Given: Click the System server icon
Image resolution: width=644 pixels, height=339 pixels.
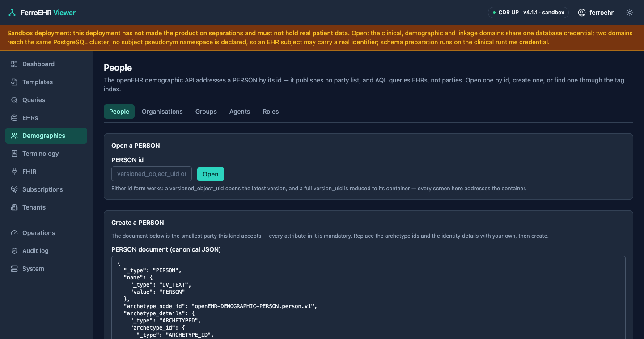Looking at the screenshot, I should [x=14, y=269].
